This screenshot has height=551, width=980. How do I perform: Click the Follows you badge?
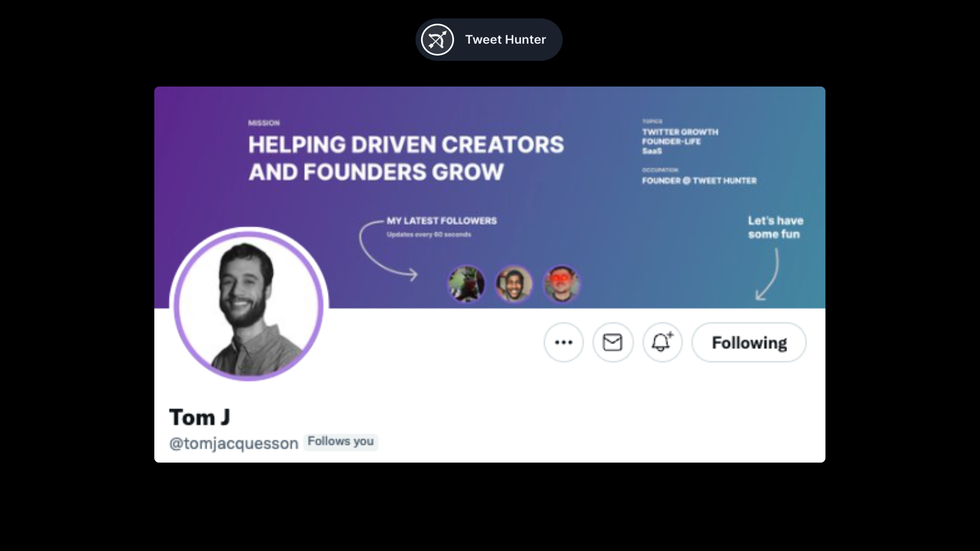[341, 442]
